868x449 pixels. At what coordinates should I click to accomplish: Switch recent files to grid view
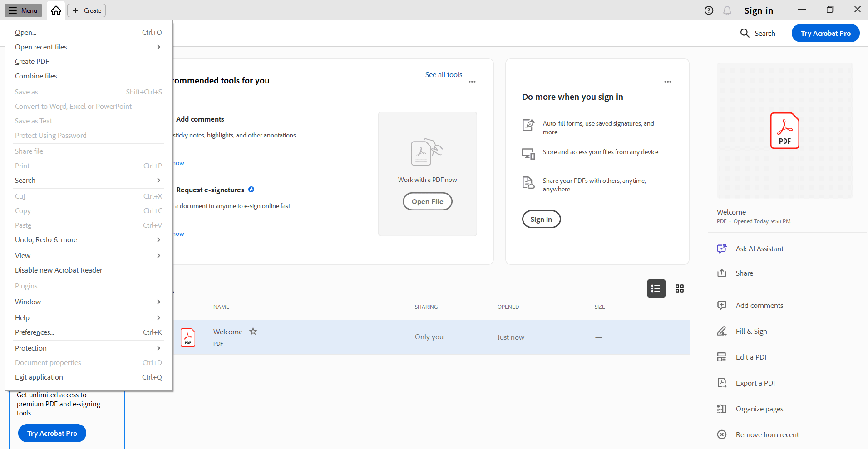(x=680, y=288)
